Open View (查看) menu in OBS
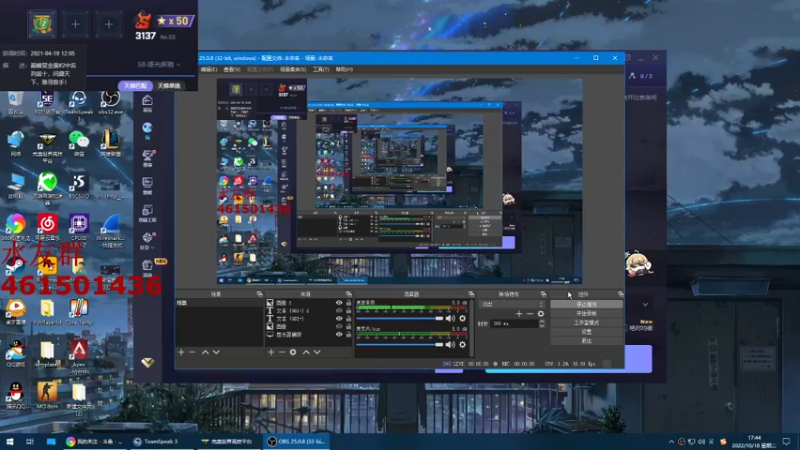This screenshot has width=800, height=450. (x=232, y=69)
